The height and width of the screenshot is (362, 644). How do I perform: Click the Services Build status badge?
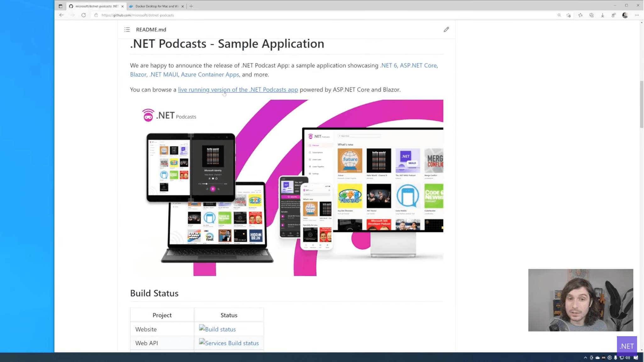(229, 343)
